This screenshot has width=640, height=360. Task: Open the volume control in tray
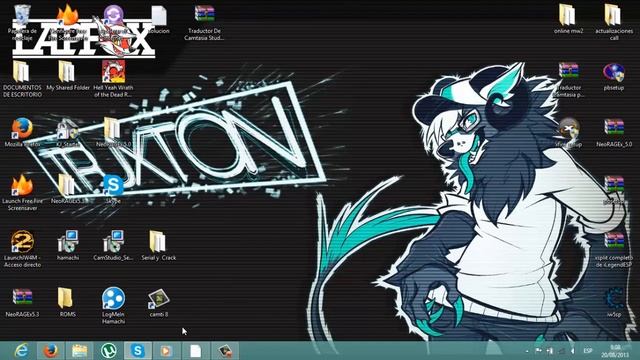573,351
